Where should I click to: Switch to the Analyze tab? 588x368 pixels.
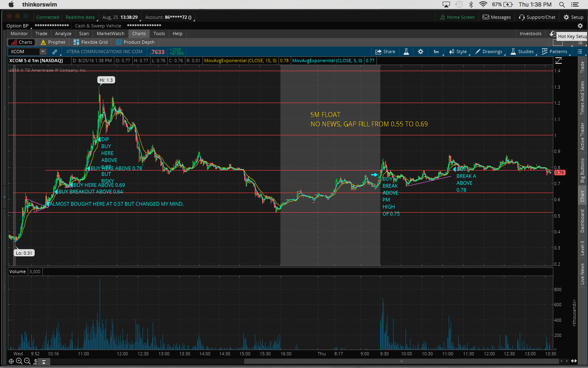[x=63, y=34]
